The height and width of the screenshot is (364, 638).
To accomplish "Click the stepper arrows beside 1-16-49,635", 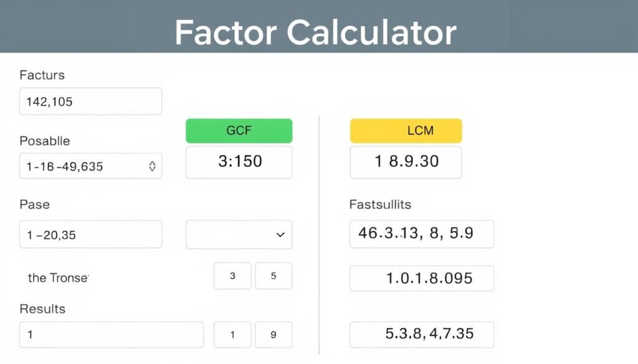I will pyautogui.click(x=154, y=166).
